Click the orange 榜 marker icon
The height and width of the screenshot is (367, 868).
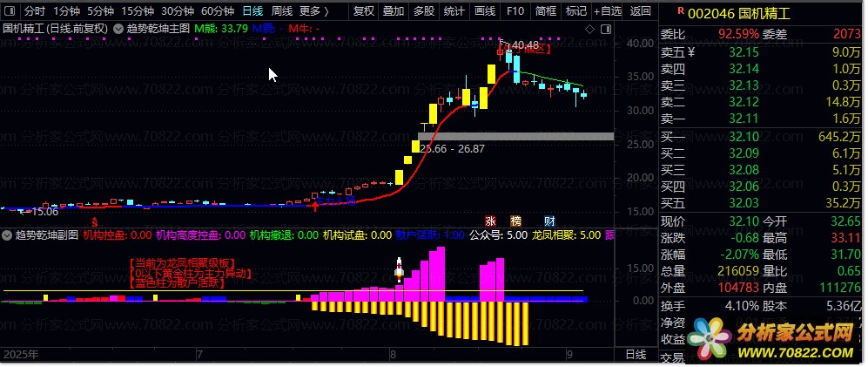click(x=516, y=221)
